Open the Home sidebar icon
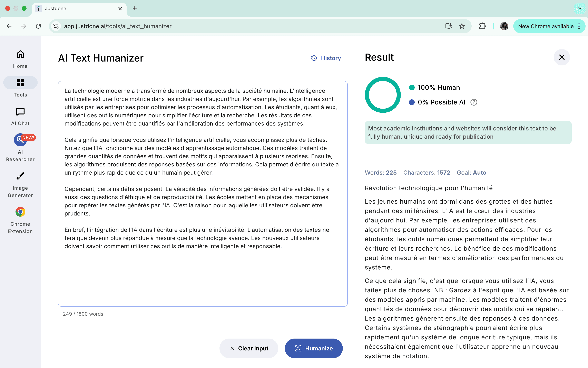The width and height of the screenshot is (588, 368). tap(20, 54)
